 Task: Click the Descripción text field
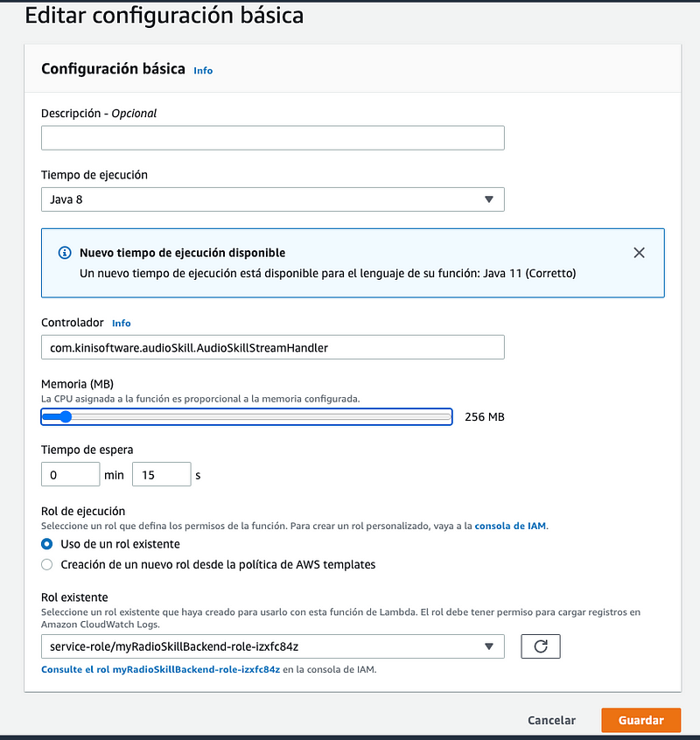[272, 138]
